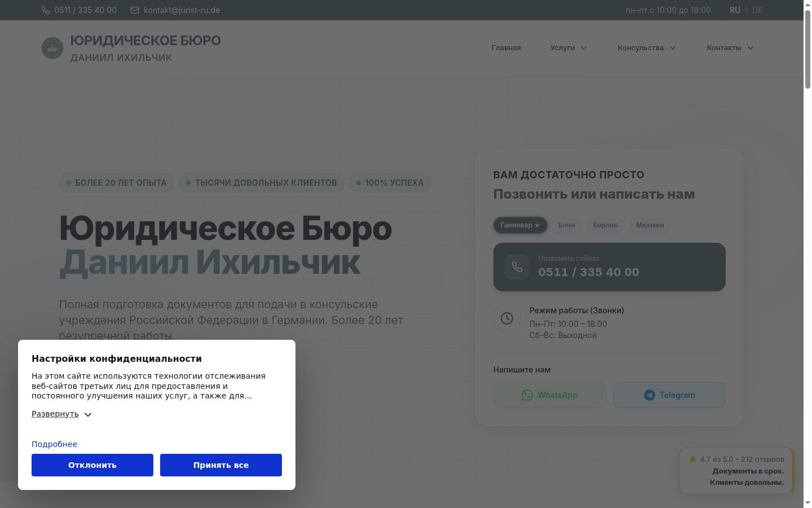Open the Услуги dropdown menu
Screen dimensions: 812x508
(x=568, y=48)
